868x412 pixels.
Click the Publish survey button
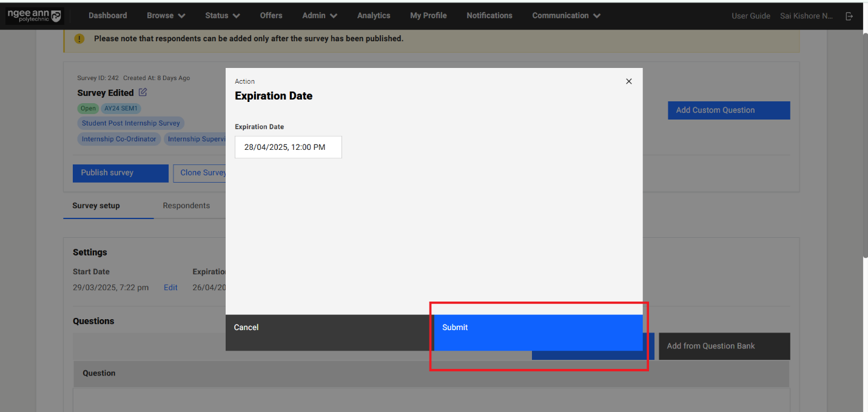pyautogui.click(x=120, y=173)
